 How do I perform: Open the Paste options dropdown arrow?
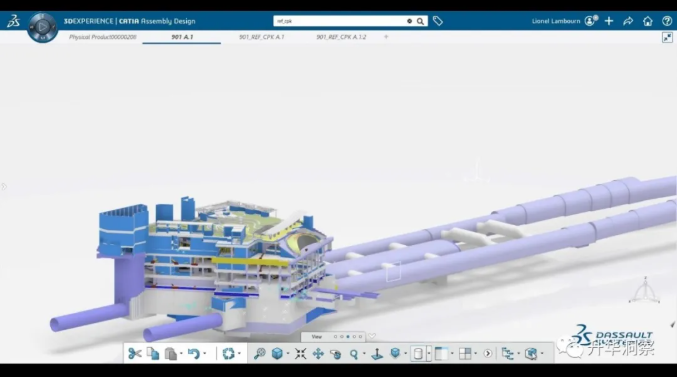click(x=181, y=354)
